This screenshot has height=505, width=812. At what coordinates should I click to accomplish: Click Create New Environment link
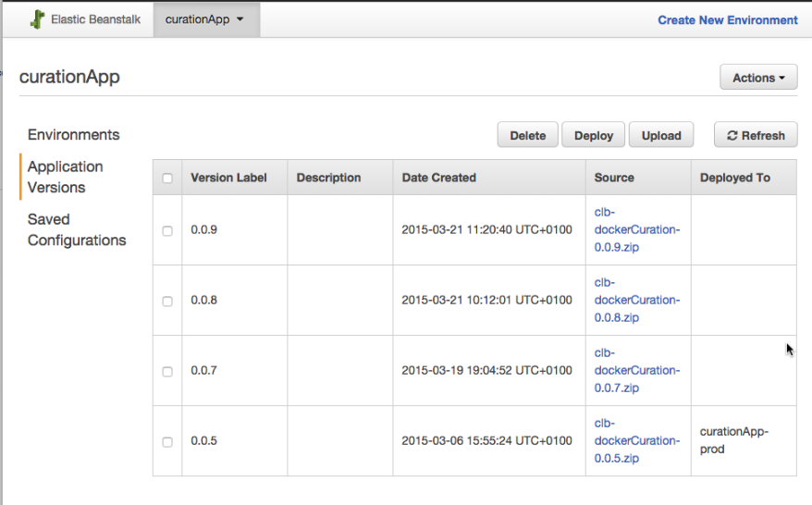727,19
